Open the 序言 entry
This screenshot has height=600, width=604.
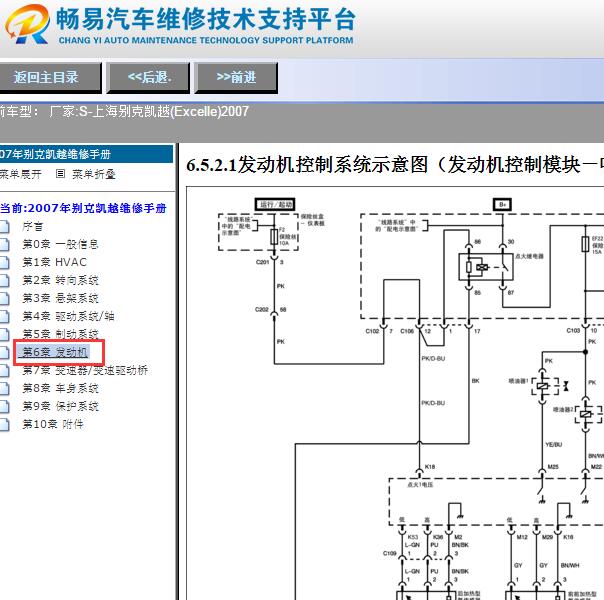coord(32,226)
